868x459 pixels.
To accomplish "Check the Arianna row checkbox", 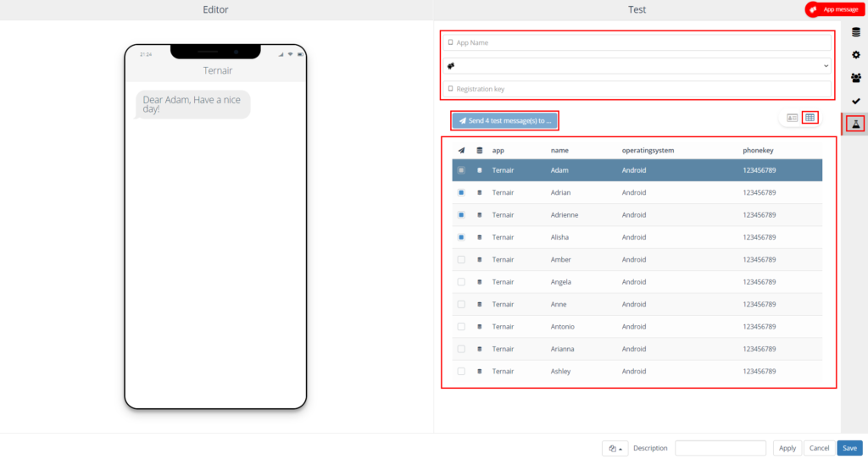I will 461,349.
